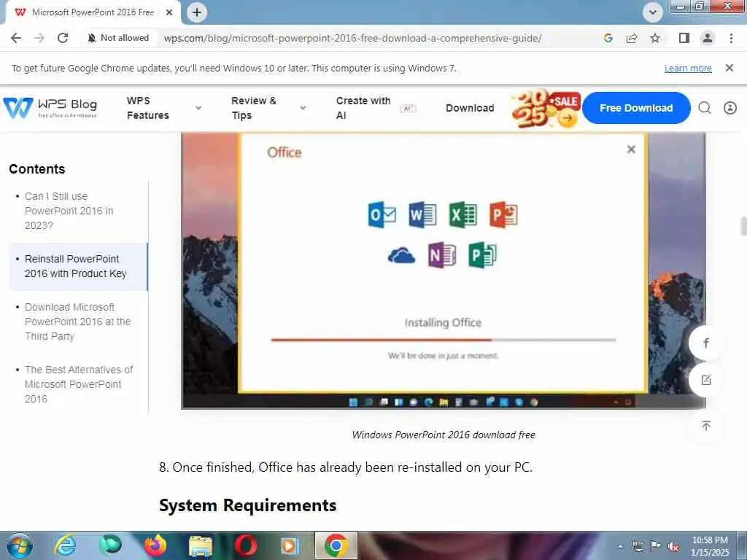Image resolution: width=747 pixels, height=560 pixels.
Task: Open the WPS account user icon
Action: (729, 108)
